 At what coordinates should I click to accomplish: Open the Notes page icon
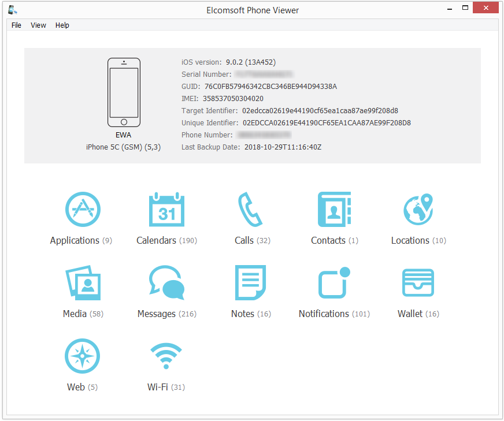[250, 282]
